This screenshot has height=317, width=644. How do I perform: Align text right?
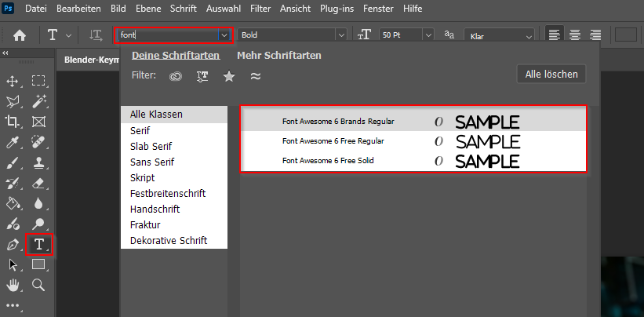click(x=595, y=35)
